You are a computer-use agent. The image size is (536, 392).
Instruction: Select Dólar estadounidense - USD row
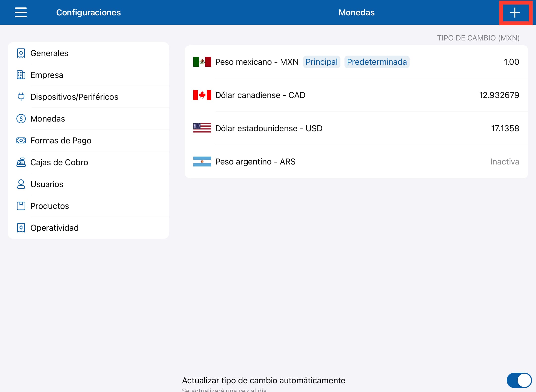tap(356, 128)
